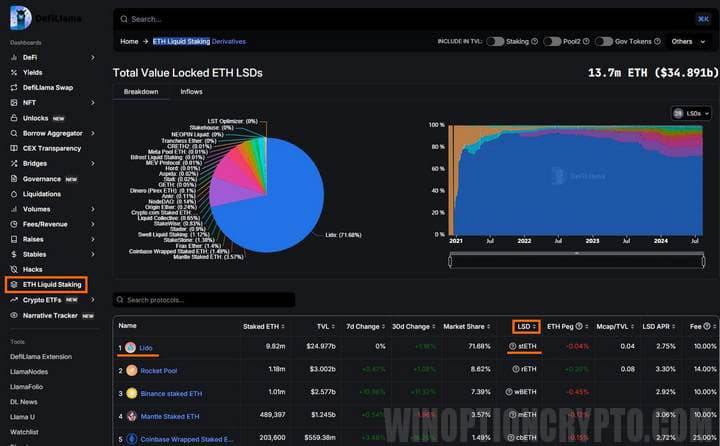Enable the Staking toggle
The image size is (720, 446).
tap(496, 42)
